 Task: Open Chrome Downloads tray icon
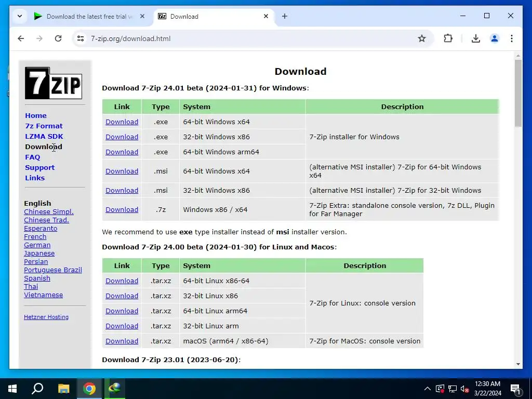[476, 38]
